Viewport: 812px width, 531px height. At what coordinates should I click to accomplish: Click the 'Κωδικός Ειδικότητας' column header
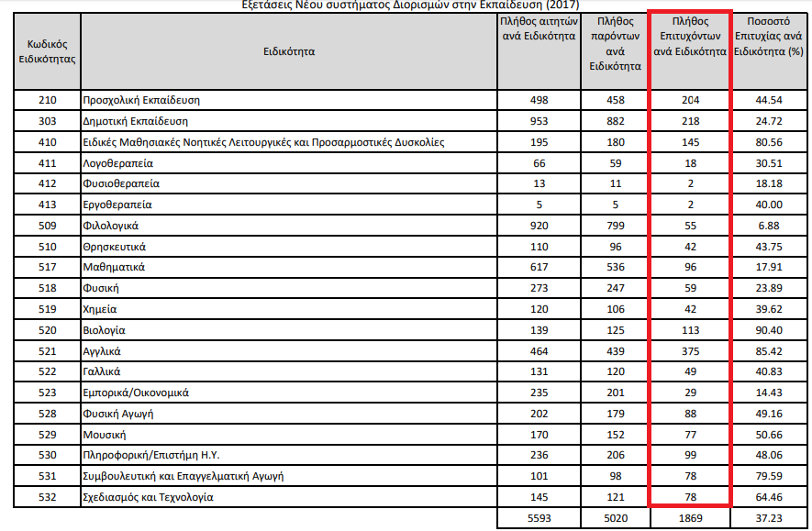tap(47, 51)
